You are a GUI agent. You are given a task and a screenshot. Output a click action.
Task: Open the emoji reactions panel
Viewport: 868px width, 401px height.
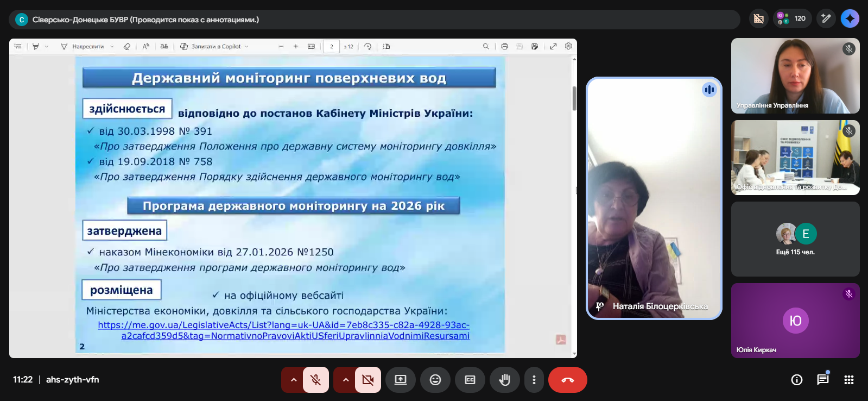point(435,380)
